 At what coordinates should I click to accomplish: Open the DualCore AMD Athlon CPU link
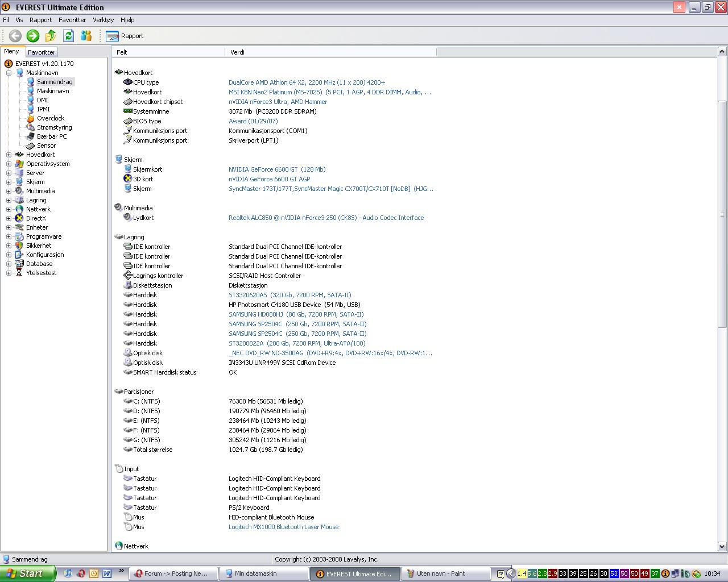[307, 82]
